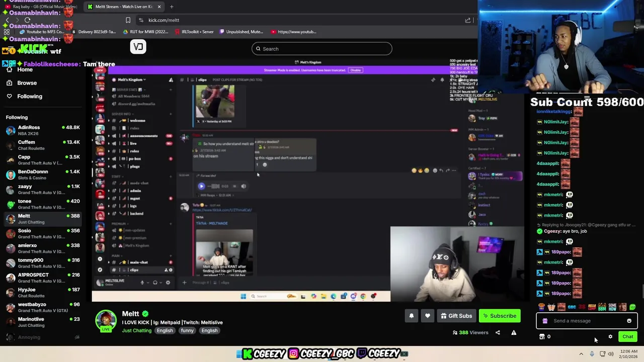Open tonee channel from Following list
Image resolution: width=644 pixels, height=362 pixels.
[43, 204]
